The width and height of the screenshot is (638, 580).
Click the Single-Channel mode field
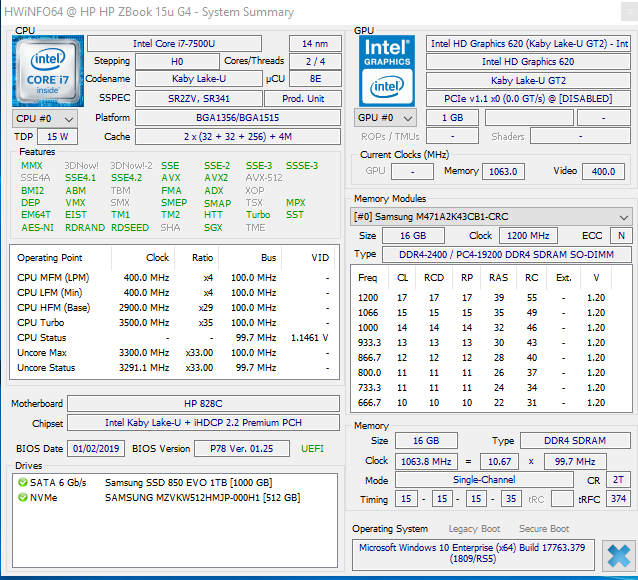tap(484, 480)
